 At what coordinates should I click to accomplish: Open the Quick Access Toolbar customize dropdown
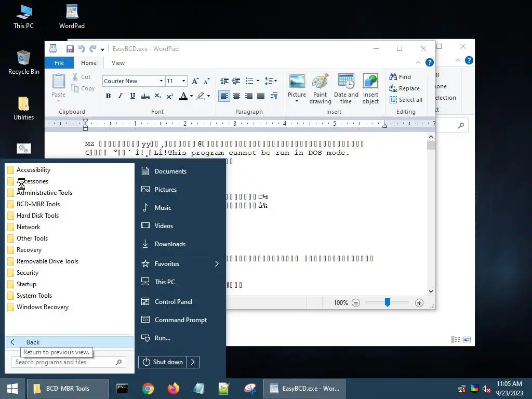tap(102, 49)
